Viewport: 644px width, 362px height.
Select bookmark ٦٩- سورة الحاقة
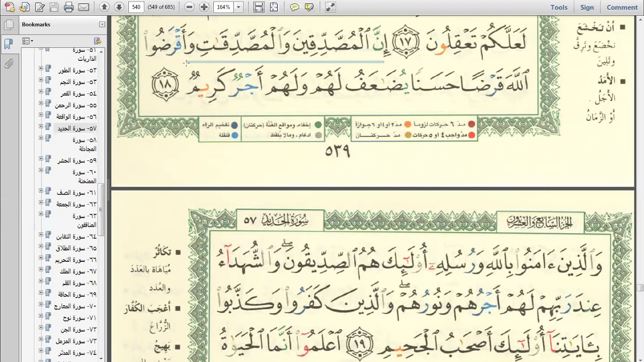tap(78, 294)
